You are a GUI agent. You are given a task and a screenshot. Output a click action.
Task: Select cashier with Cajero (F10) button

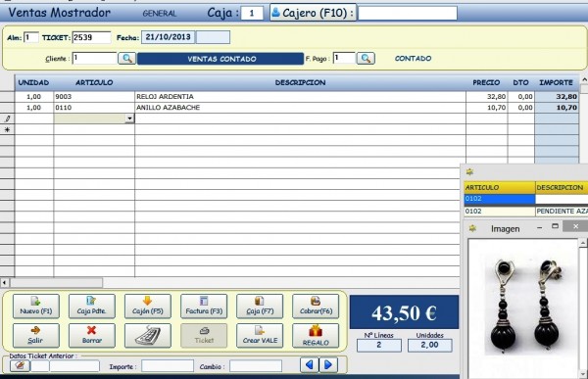[x=313, y=13]
